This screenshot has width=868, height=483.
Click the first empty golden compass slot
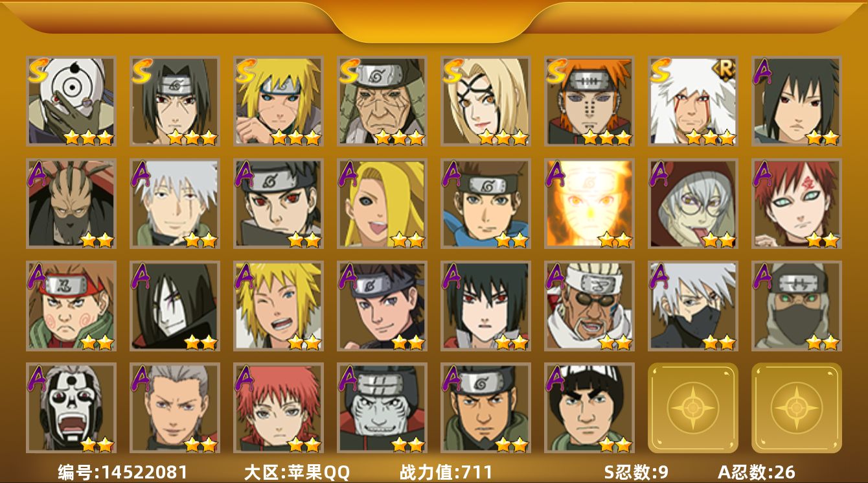(693, 408)
